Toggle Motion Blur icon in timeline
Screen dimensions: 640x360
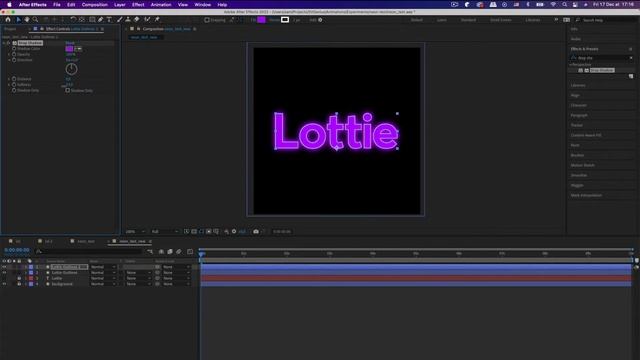click(x=179, y=251)
